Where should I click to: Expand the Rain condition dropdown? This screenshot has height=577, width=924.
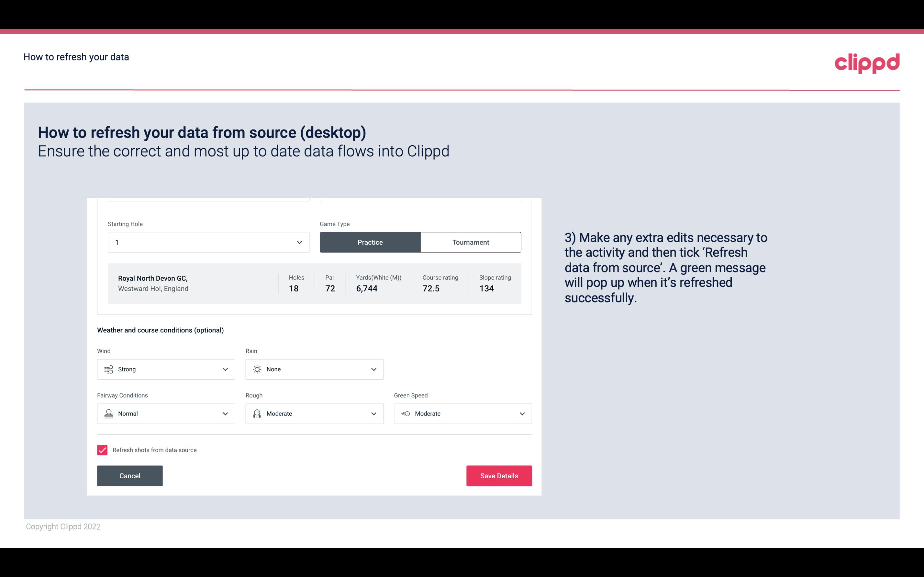tap(373, 369)
